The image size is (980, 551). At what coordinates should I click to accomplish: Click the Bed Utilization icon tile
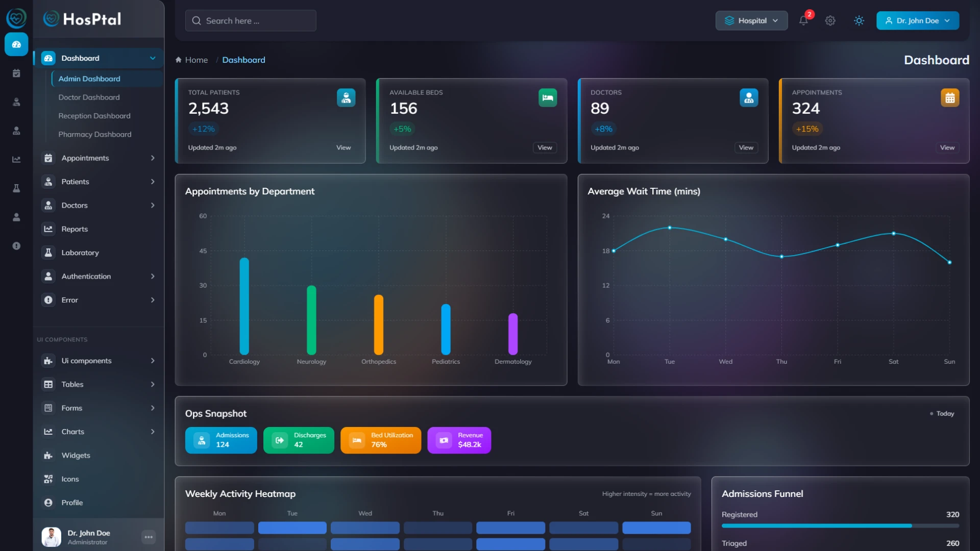(357, 440)
